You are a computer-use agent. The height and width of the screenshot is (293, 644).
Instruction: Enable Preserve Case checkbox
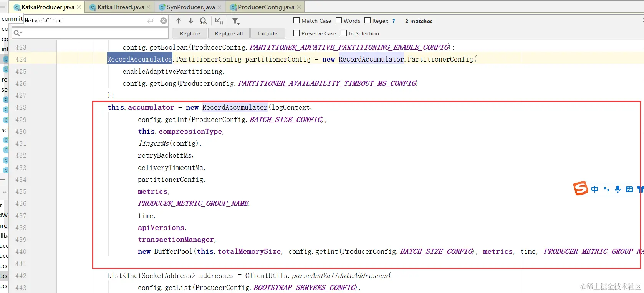[296, 33]
